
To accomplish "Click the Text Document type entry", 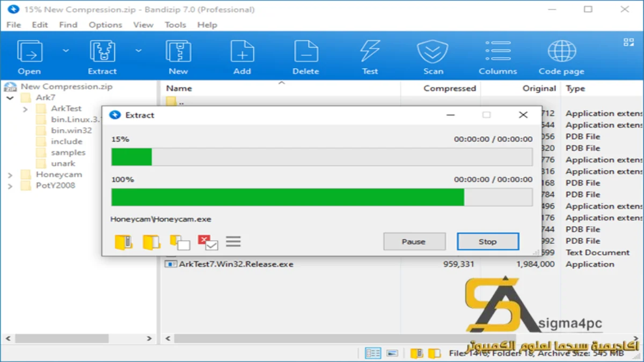I will coord(597,253).
